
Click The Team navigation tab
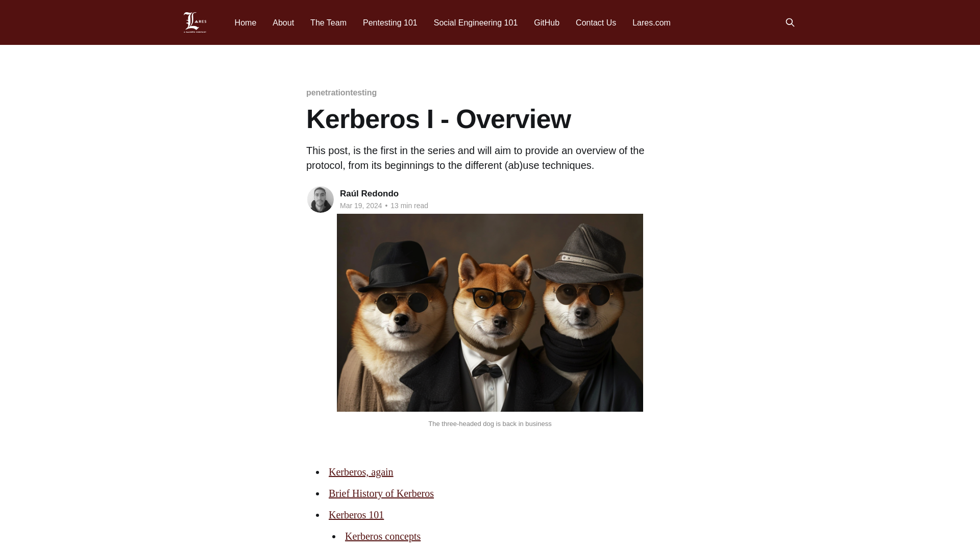pyautogui.click(x=329, y=22)
